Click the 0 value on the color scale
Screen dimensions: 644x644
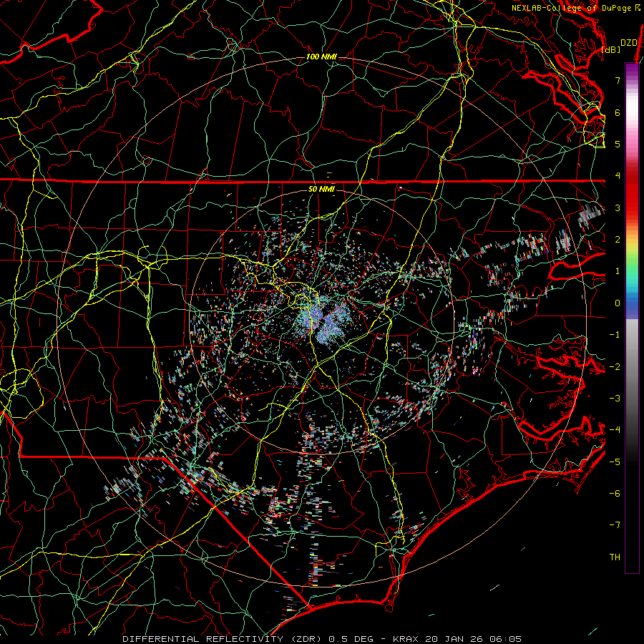(618, 303)
